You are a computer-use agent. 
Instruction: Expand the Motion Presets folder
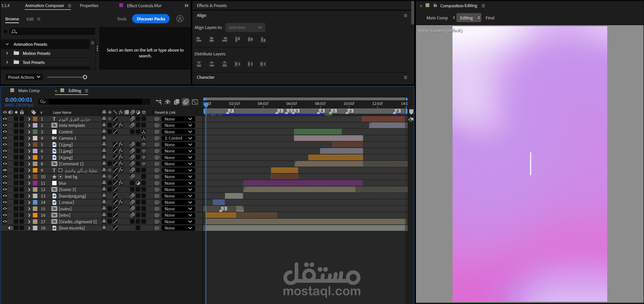pyautogui.click(x=7, y=53)
